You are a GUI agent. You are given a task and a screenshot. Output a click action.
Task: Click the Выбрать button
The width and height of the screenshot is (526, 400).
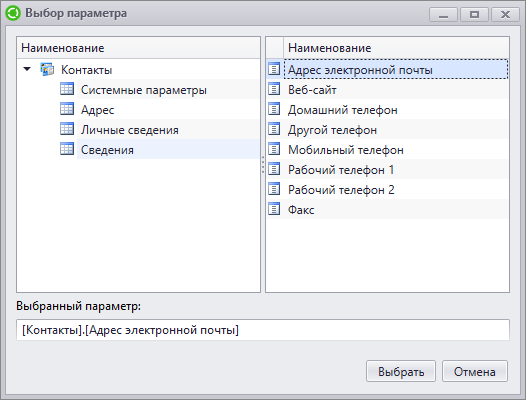coord(401,371)
